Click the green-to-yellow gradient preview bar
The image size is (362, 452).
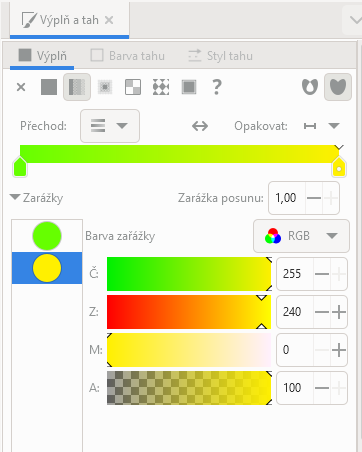(x=179, y=154)
